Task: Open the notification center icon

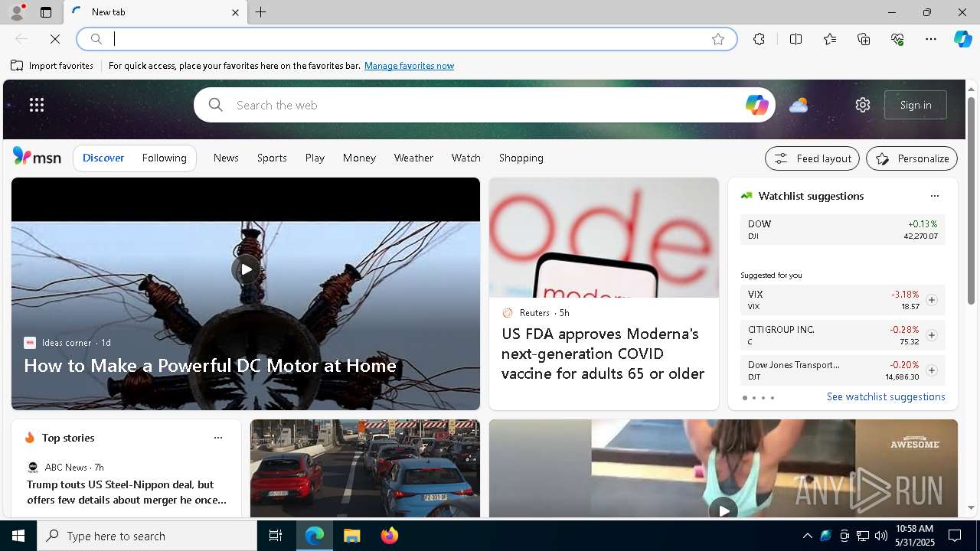Action: coord(955,536)
